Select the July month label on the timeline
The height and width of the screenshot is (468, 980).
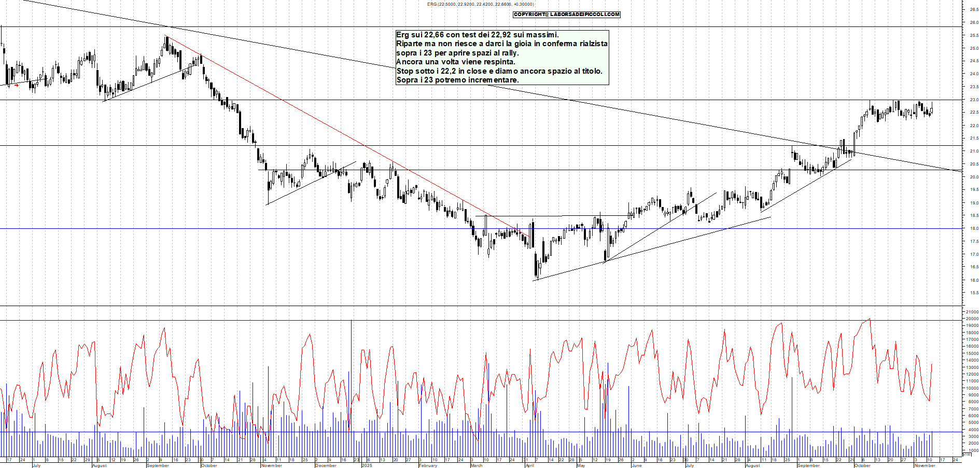pos(37,466)
